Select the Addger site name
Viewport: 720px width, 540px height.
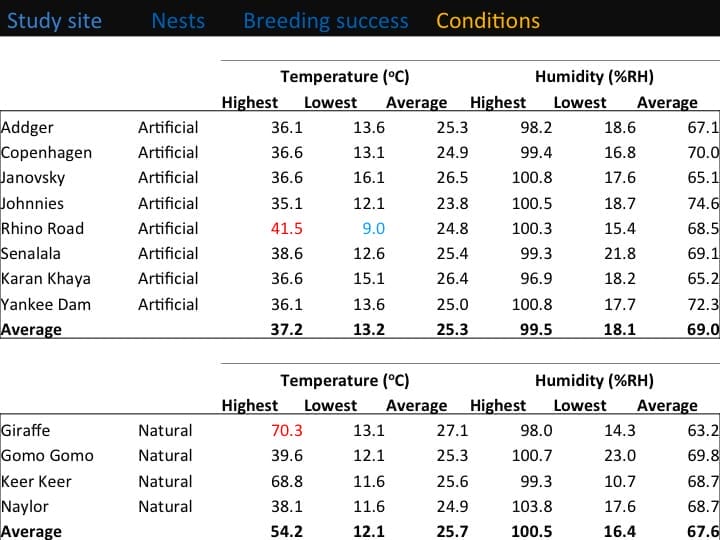point(28,127)
